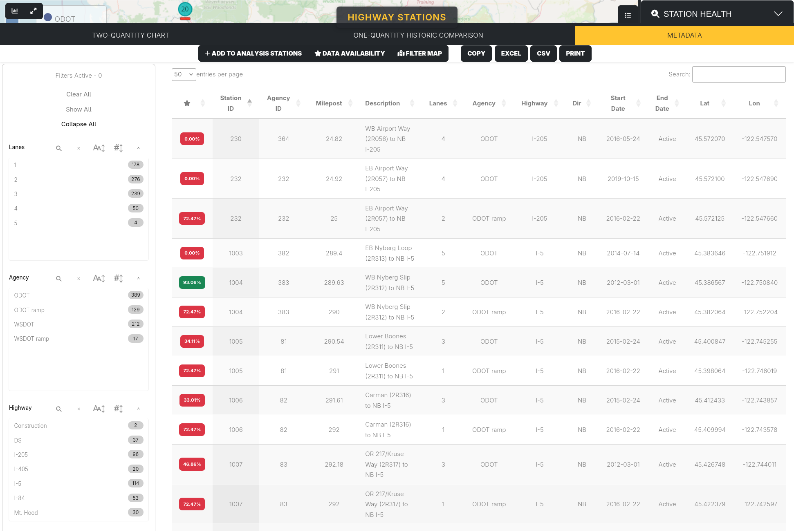Click Add to Analysis Stations button
Image resolution: width=794 pixels, height=532 pixels.
tap(253, 54)
